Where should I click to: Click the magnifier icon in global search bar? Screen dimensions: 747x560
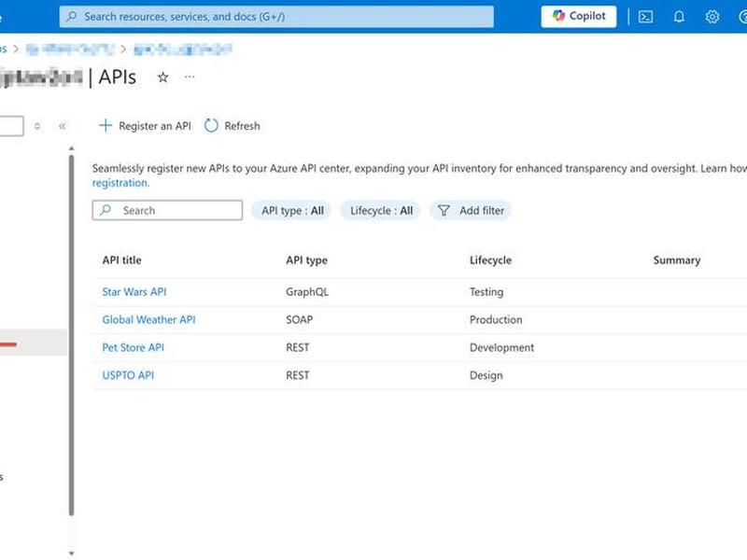pos(72,17)
